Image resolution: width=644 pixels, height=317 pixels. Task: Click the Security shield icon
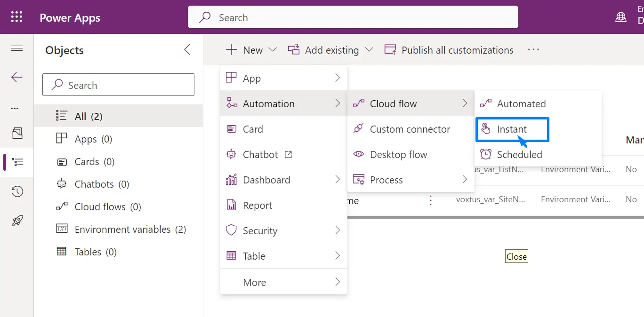231,230
